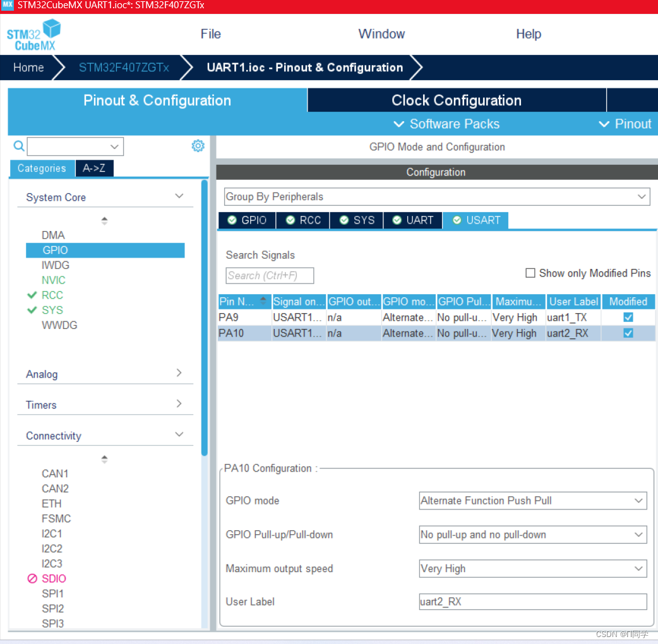Select I2C1 in Connectivity
This screenshot has height=644, width=658.
pos(52,534)
